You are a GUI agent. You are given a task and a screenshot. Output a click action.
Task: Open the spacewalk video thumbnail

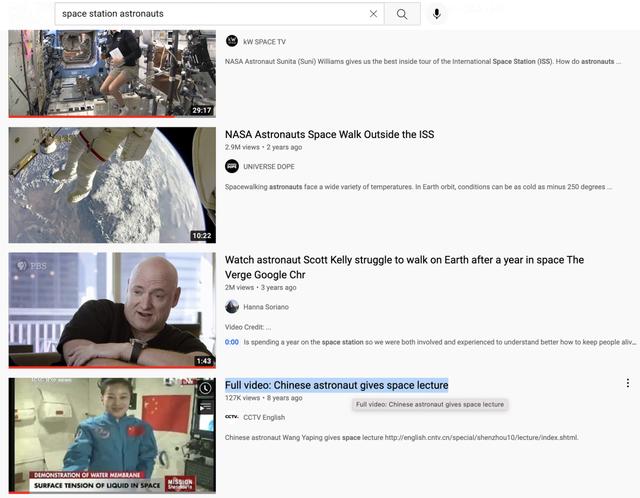click(112, 185)
